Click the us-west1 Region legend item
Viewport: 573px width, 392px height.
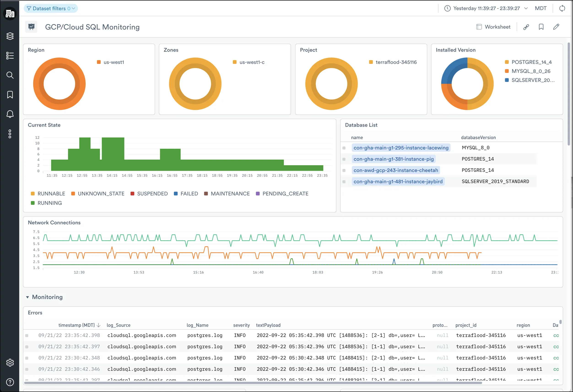pyautogui.click(x=111, y=62)
